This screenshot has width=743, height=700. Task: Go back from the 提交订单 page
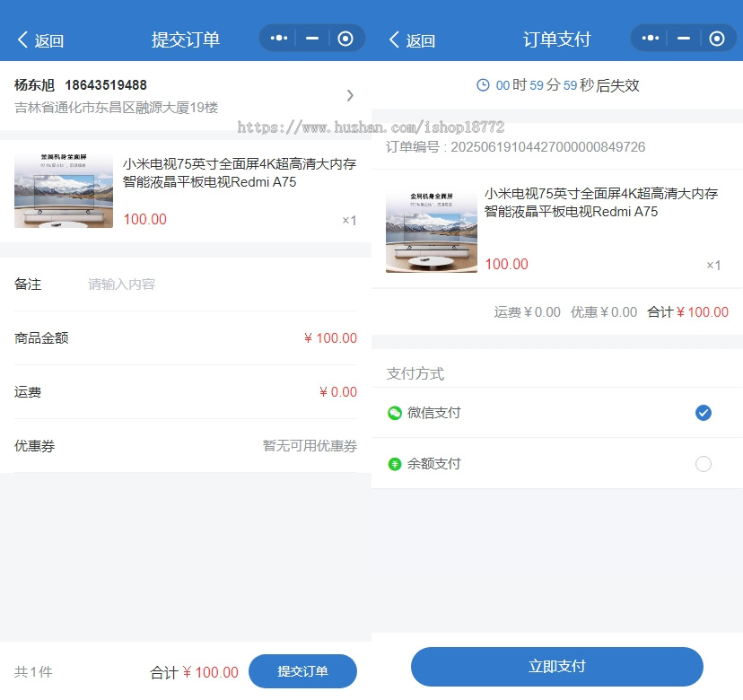pyautogui.click(x=22, y=39)
